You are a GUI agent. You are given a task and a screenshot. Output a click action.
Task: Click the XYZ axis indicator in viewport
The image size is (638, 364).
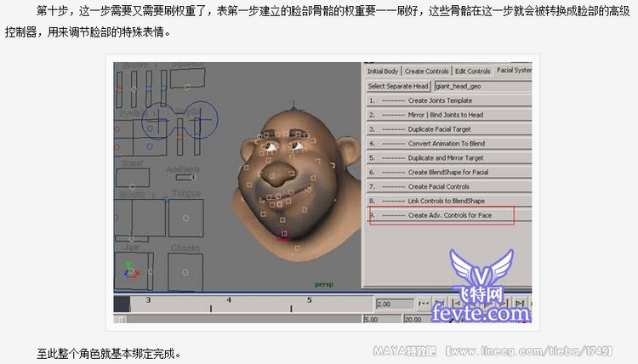[x=128, y=270]
